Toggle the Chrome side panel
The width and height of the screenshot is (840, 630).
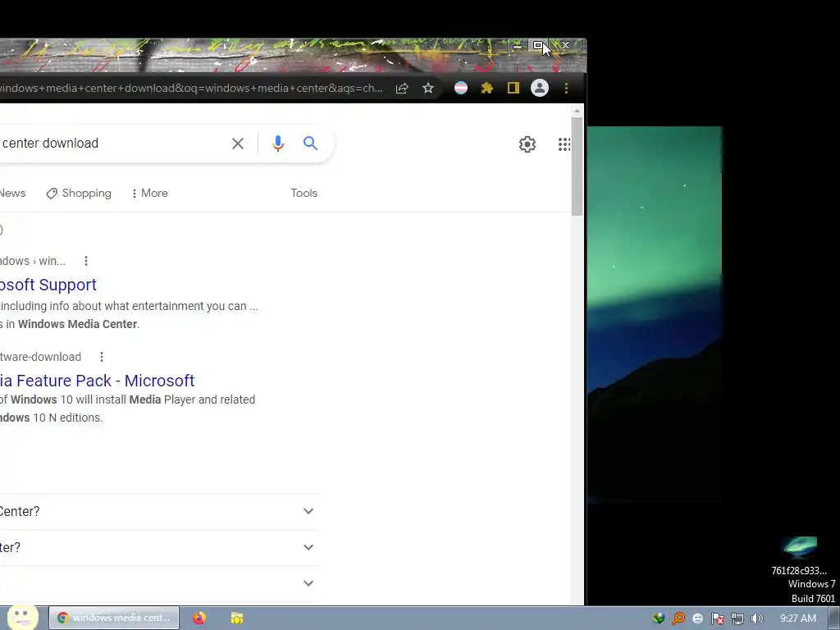coord(514,88)
